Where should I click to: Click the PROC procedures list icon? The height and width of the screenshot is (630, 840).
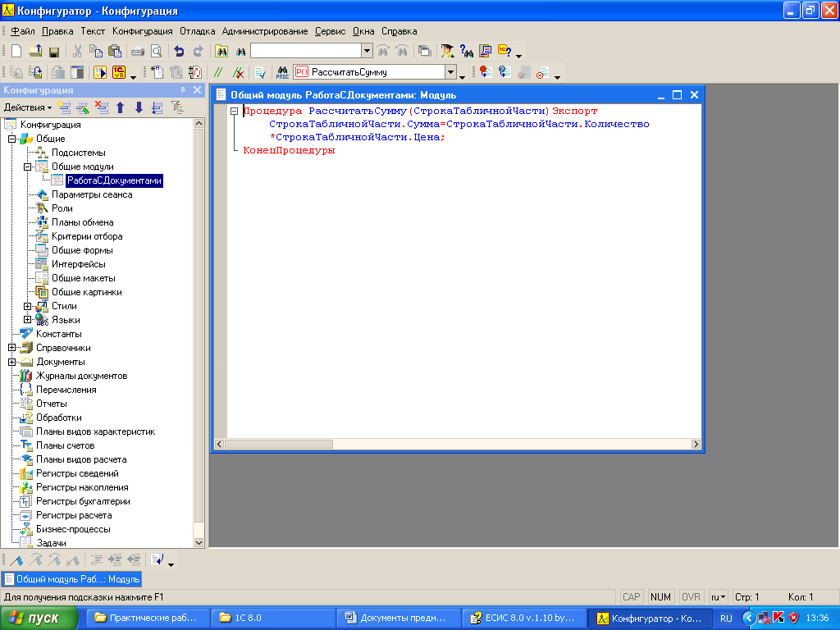coord(282,72)
